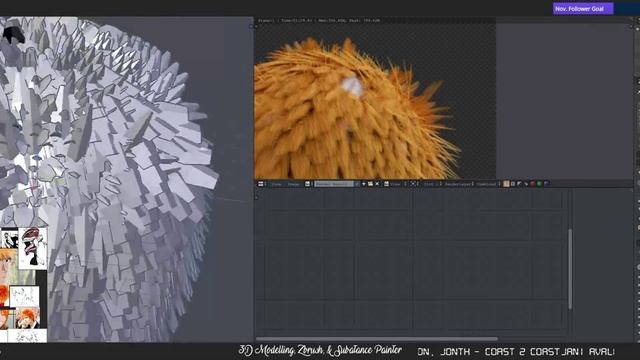The image size is (640, 360).
Task: Switch to Color-only channel display
Action: tap(513, 184)
